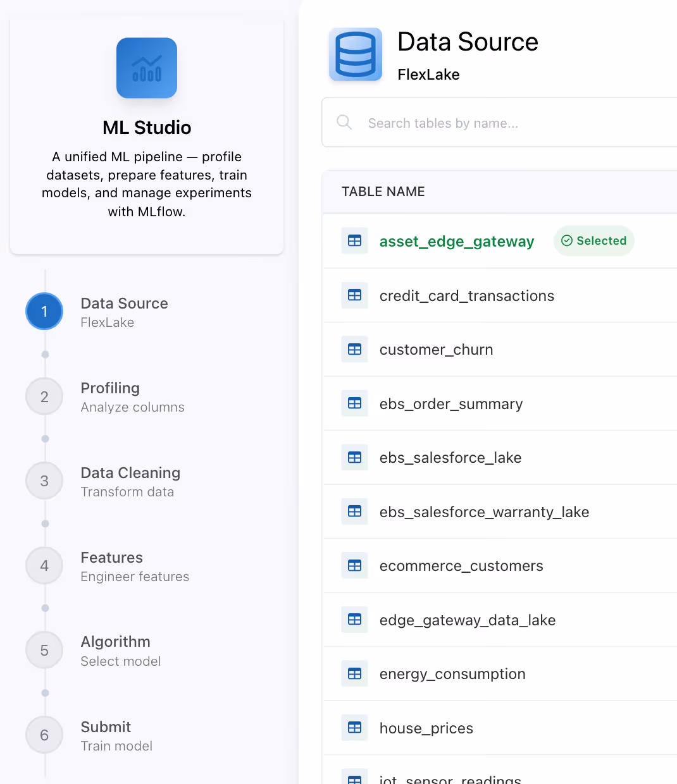Click the Selected badge on asset_edge_gateway
The height and width of the screenshot is (784, 677).
594,241
